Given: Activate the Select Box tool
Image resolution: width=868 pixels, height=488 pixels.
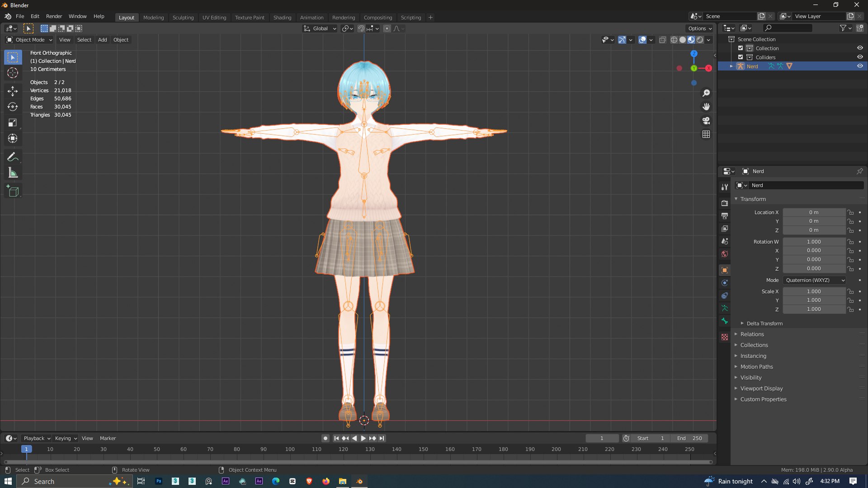Looking at the screenshot, I should (13, 57).
